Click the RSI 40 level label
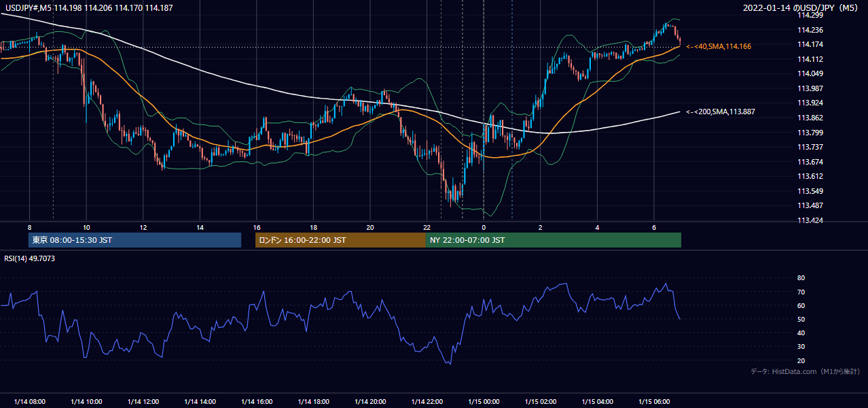Viewport: 868px width, 408px height. pyautogui.click(x=801, y=333)
